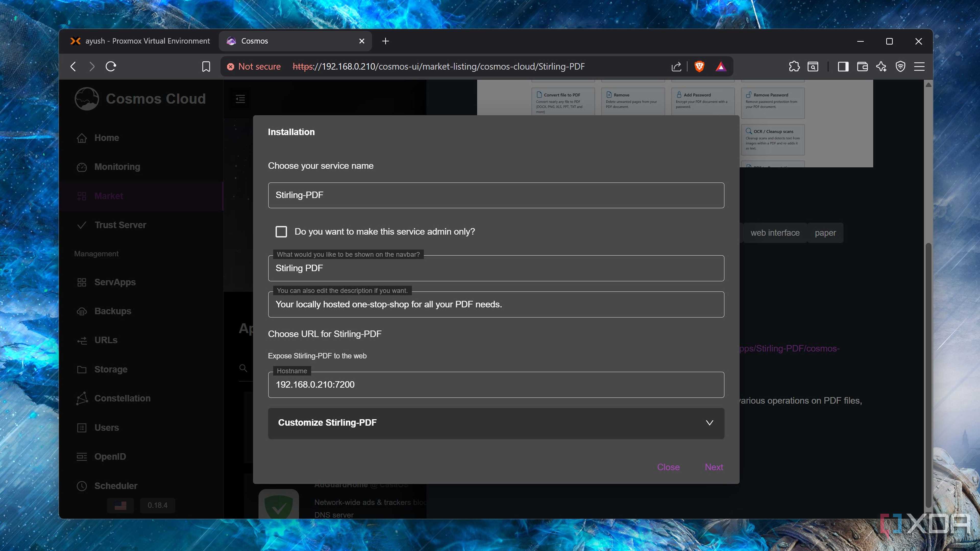
Task: Bookmark this page with the bookmark icon
Action: click(x=206, y=67)
